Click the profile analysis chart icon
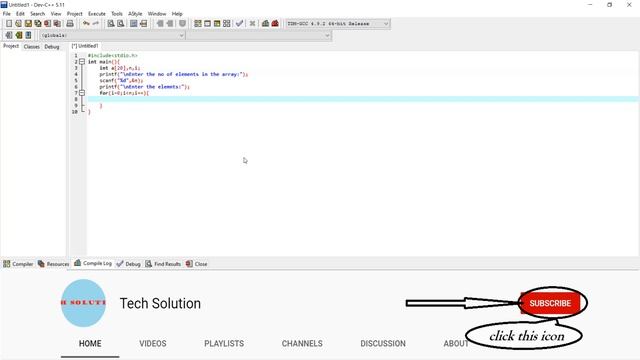Viewport: 640px width, 360px height. (265, 24)
